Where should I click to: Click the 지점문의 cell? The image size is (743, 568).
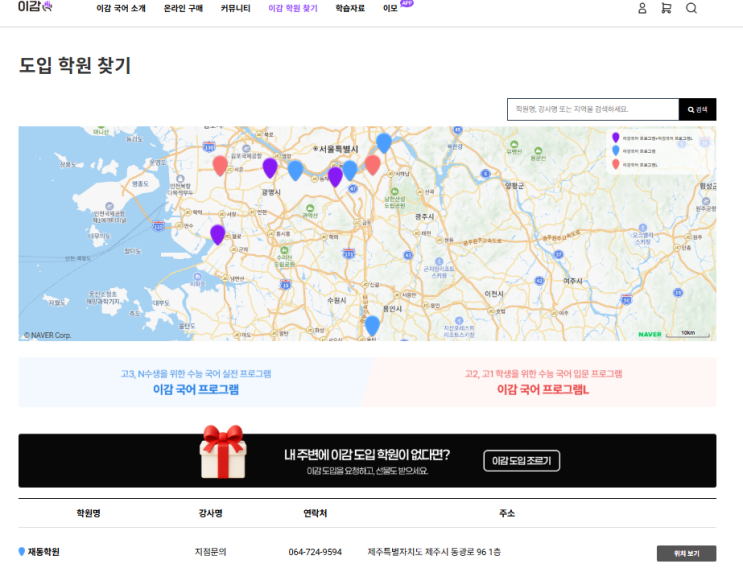click(x=210, y=552)
